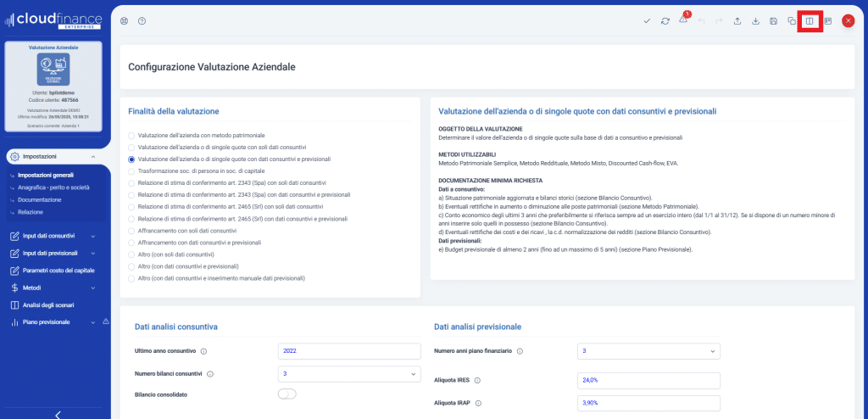The width and height of the screenshot is (868, 419).
Task: Click the duplicate copy icon
Action: point(792,21)
